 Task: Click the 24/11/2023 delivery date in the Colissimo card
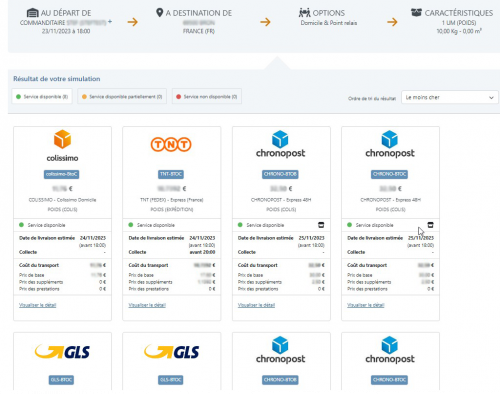[93, 238]
